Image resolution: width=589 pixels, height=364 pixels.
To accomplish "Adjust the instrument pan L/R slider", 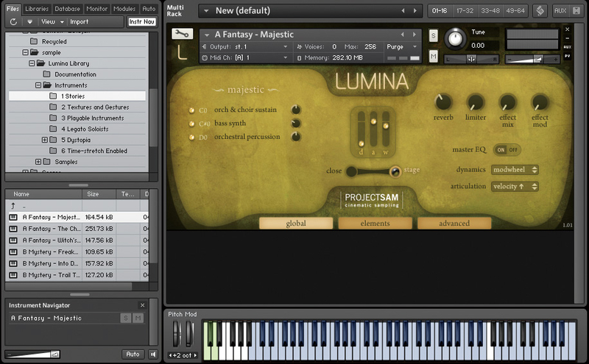I will 471,60.
